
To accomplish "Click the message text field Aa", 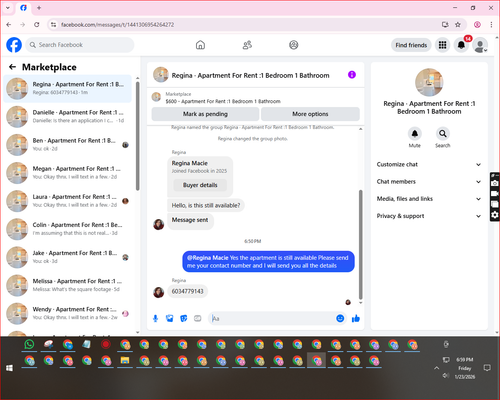I will [272, 318].
